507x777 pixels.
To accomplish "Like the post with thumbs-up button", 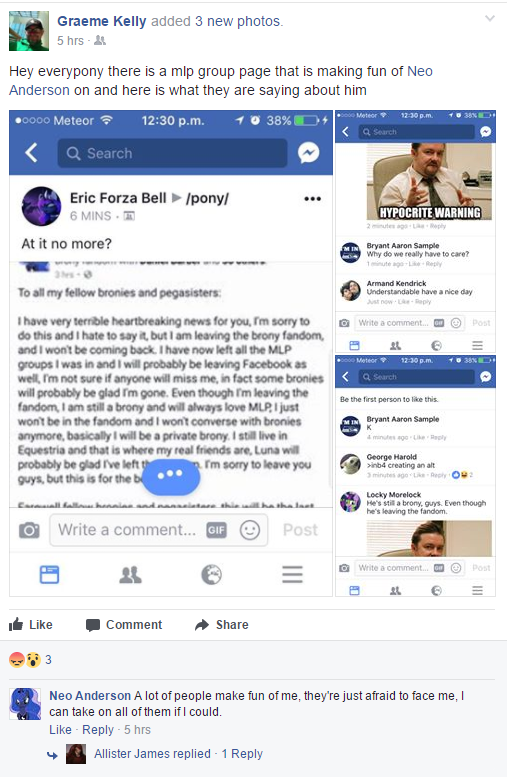I will pos(31,625).
